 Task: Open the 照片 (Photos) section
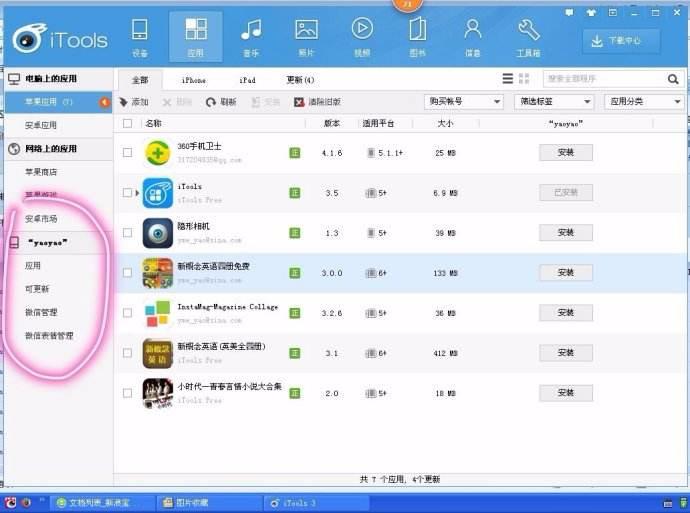tap(306, 38)
